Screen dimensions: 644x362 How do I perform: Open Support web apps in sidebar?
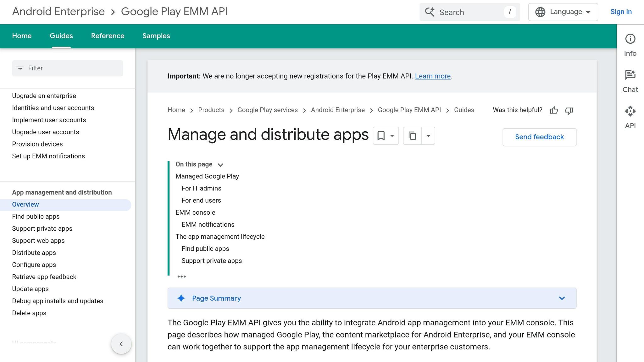38,241
